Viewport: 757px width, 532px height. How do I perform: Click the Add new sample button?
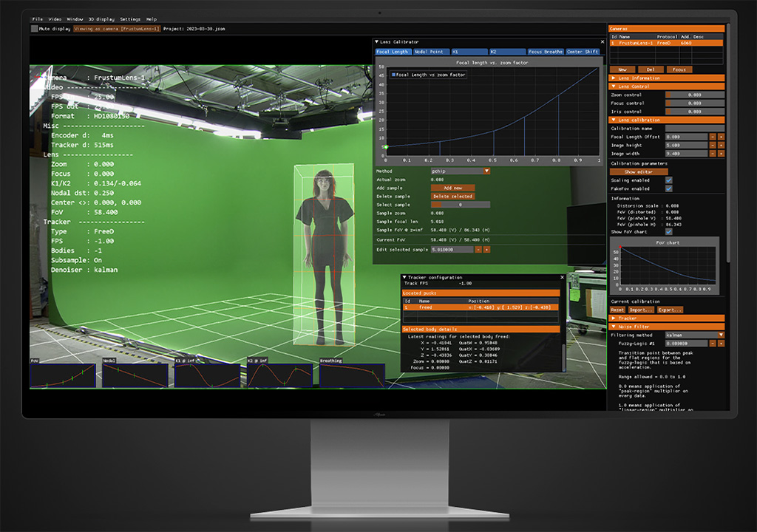(452, 188)
